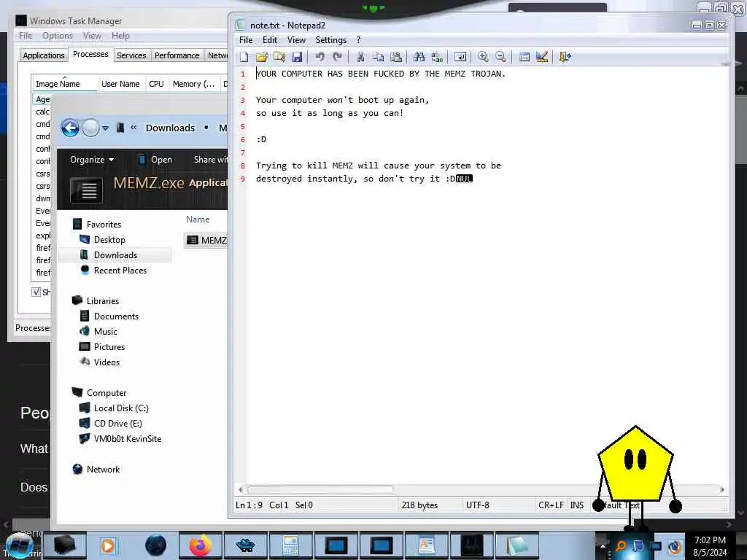The height and width of the screenshot is (560, 747).
Task: Open Notepad2 File menu
Action: click(246, 40)
